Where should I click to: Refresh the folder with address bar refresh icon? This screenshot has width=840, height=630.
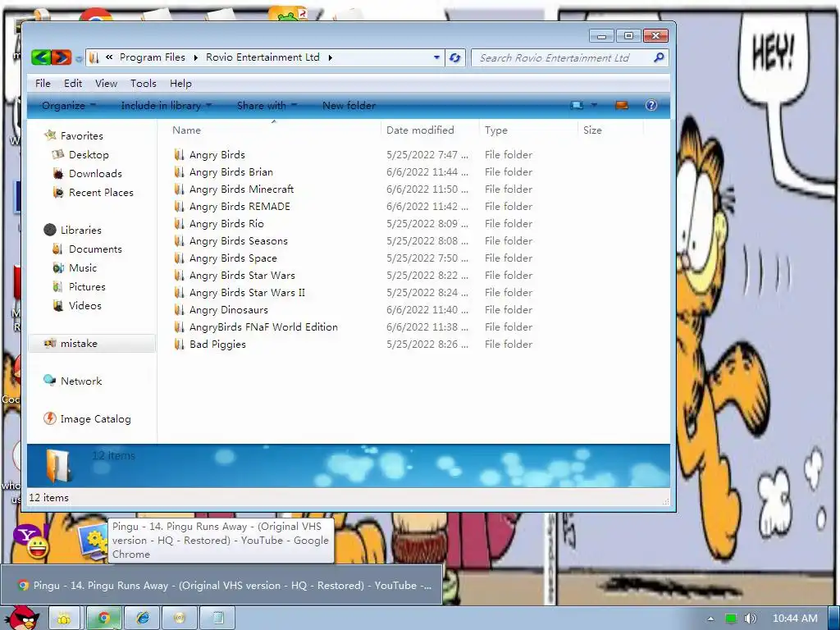[454, 58]
